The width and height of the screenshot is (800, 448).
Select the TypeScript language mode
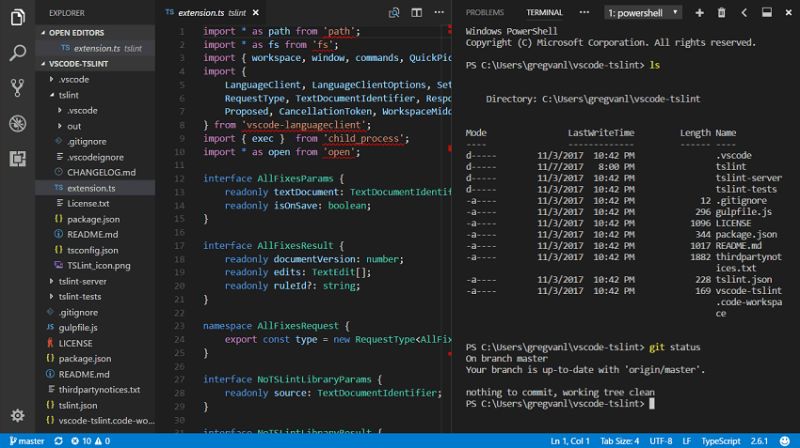click(x=720, y=441)
